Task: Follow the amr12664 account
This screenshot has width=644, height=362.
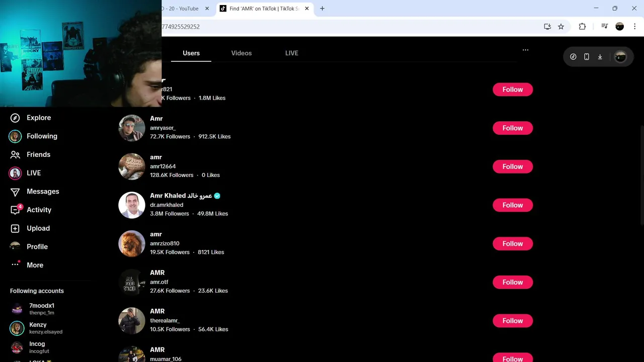Action: (x=513, y=166)
